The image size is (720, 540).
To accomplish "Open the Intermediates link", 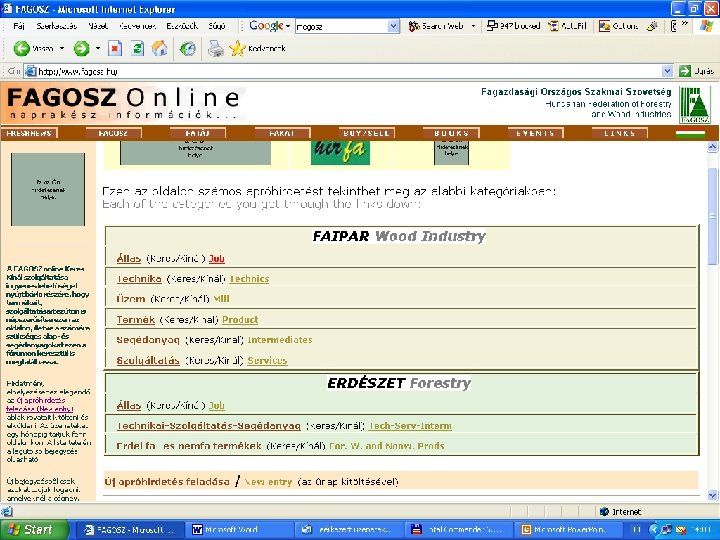I will click(280, 340).
